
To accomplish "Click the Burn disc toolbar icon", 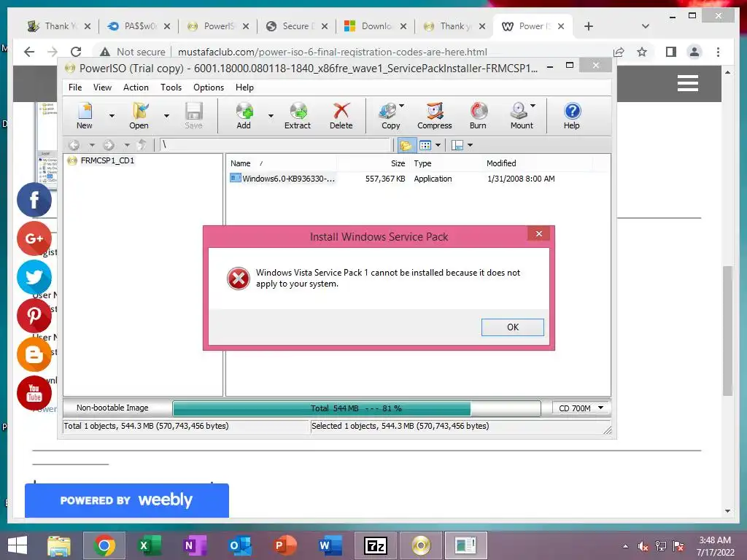I will click(x=479, y=116).
